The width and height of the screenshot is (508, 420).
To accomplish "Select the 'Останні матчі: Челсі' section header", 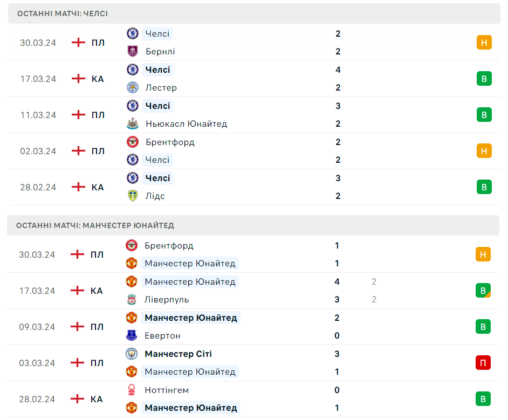I will pyautogui.click(x=62, y=13).
